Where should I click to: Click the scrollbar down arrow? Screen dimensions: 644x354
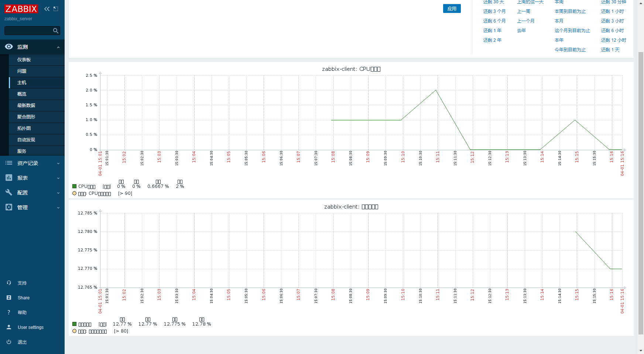[641, 351]
